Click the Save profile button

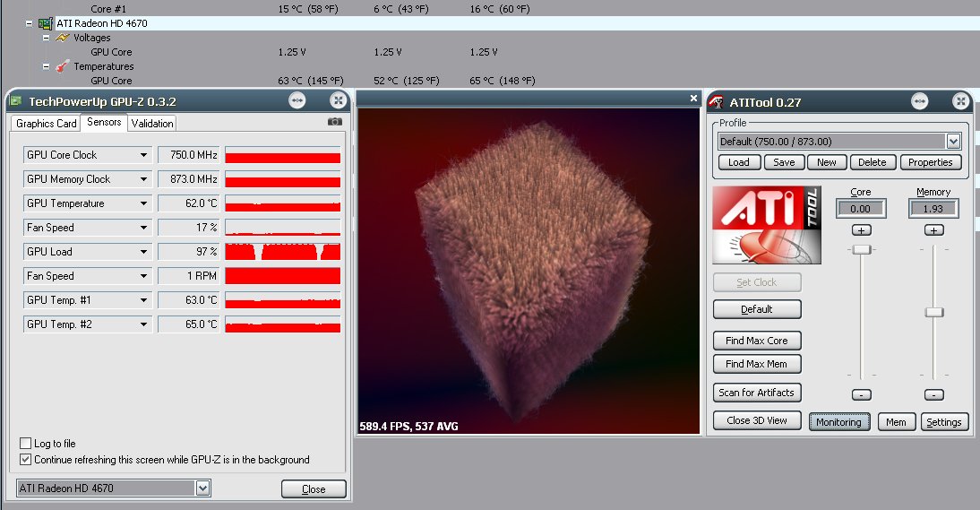[x=784, y=162]
